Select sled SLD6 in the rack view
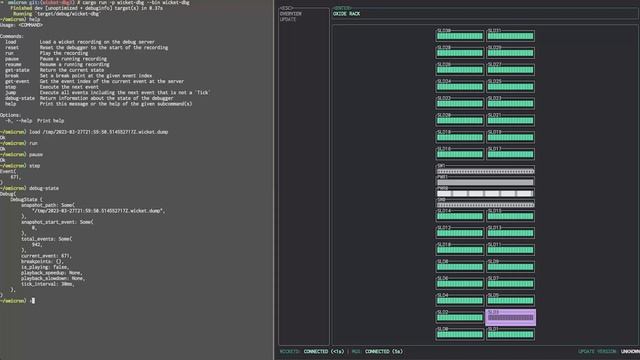640x360 pixels. (x=460, y=284)
